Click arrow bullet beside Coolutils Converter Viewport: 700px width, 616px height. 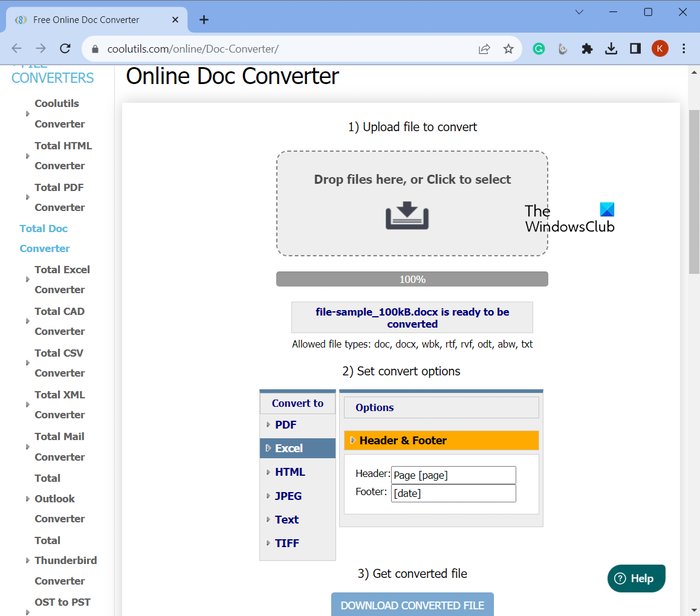coord(28,114)
